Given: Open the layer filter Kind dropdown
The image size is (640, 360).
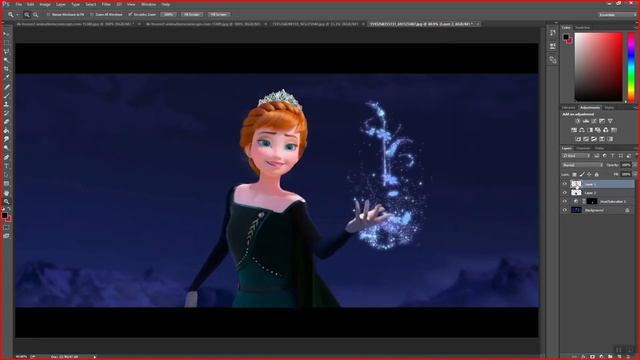Looking at the screenshot, I should pyautogui.click(x=576, y=156).
